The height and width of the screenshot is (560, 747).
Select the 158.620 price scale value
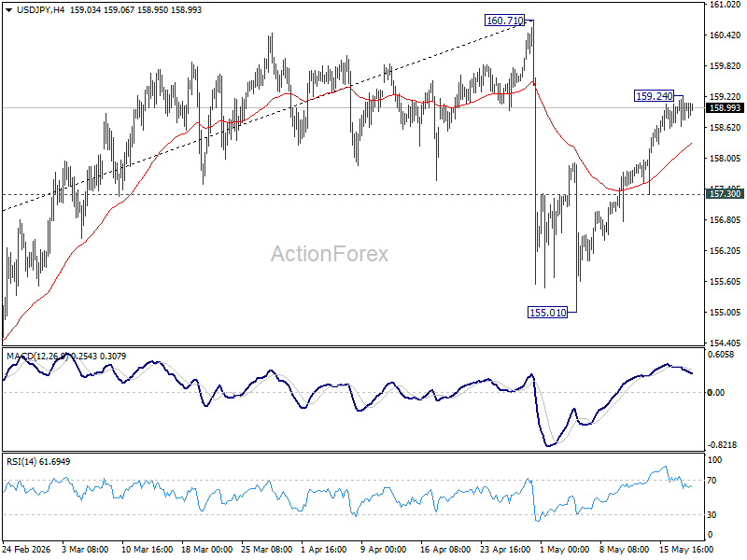[x=726, y=128]
